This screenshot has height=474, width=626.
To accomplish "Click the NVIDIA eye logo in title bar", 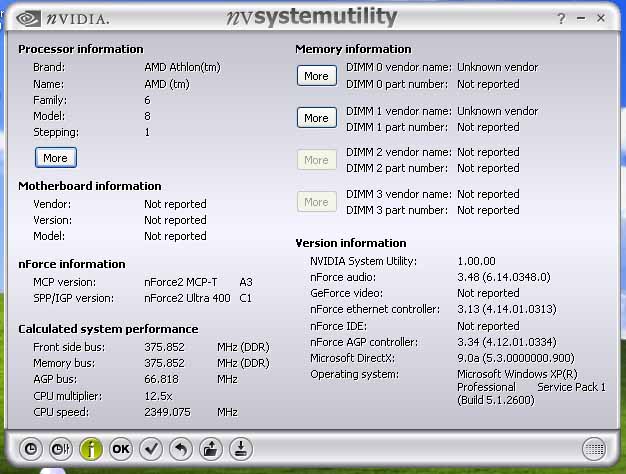I will coord(28,18).
